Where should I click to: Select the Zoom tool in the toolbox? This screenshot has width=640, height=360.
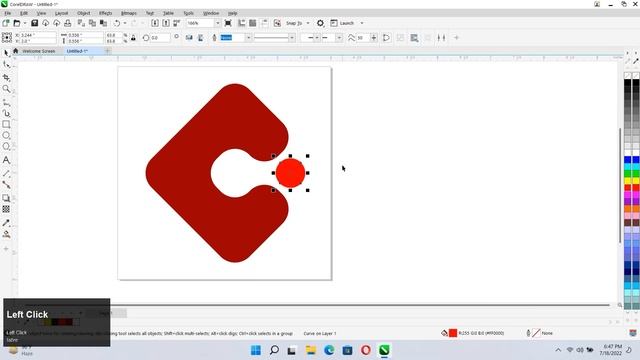tap(6, 89)
